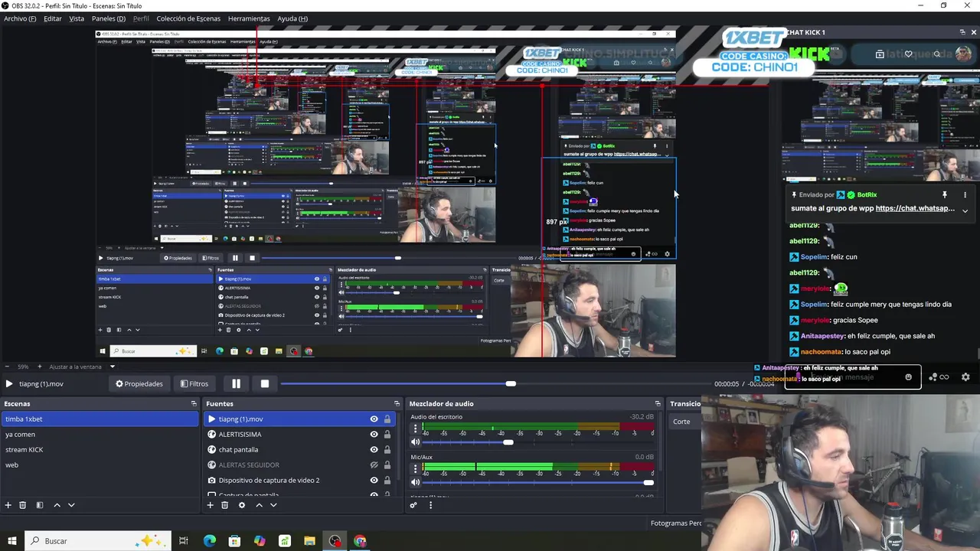Open the Herramientas menu

pos(249,18)
